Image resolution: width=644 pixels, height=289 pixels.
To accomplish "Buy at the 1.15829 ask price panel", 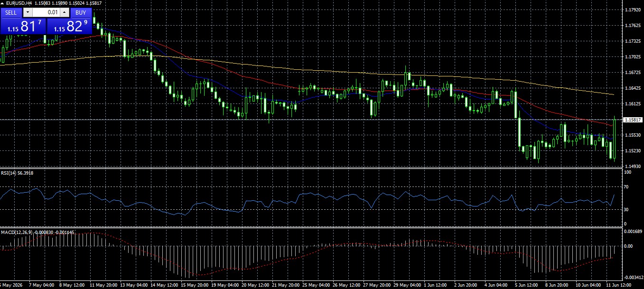I will click(x=69, y=26).
